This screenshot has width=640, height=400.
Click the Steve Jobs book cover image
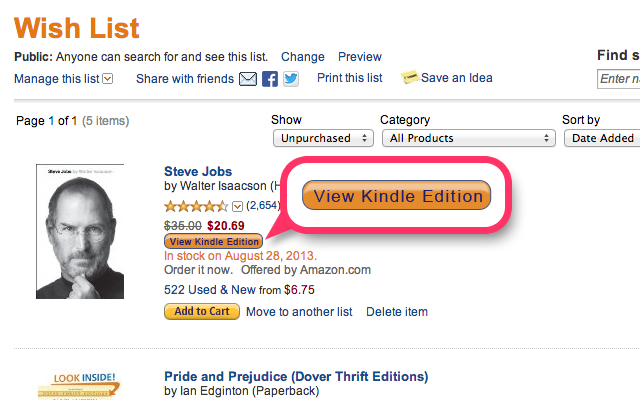pyautogui.click(x=80, y=231)
